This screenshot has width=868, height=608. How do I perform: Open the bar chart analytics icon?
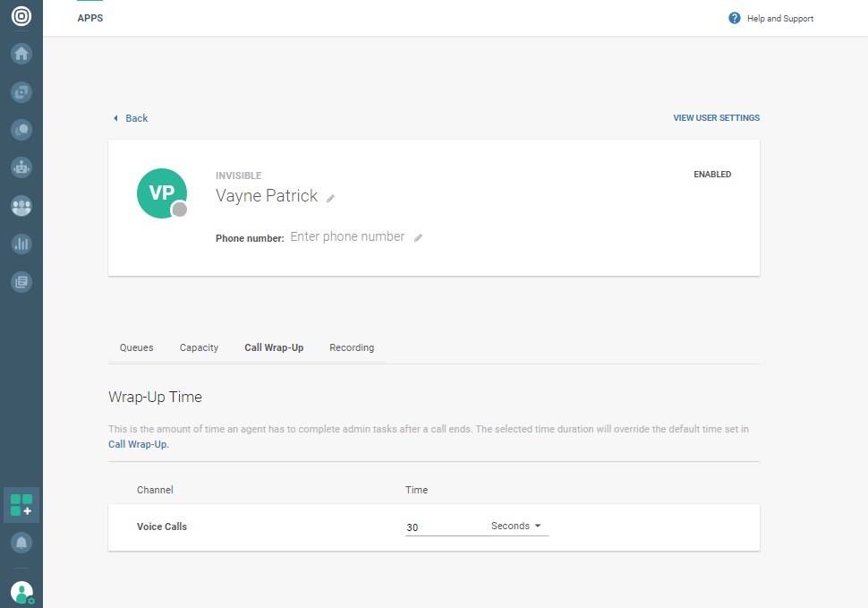[21, 244]
